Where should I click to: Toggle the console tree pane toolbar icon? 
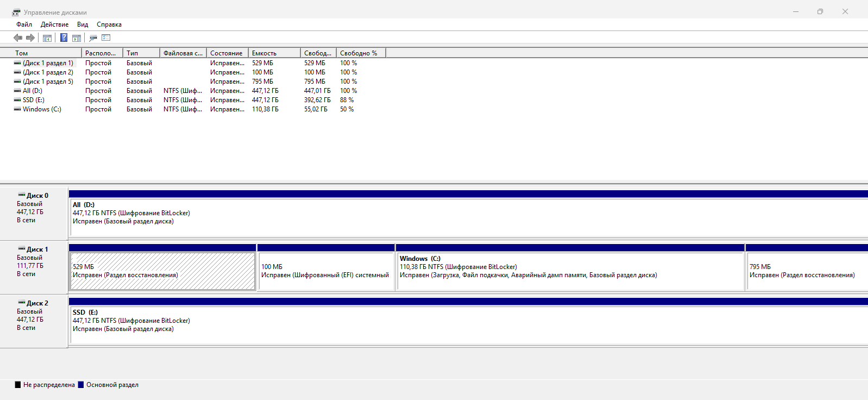pos(47,38)
